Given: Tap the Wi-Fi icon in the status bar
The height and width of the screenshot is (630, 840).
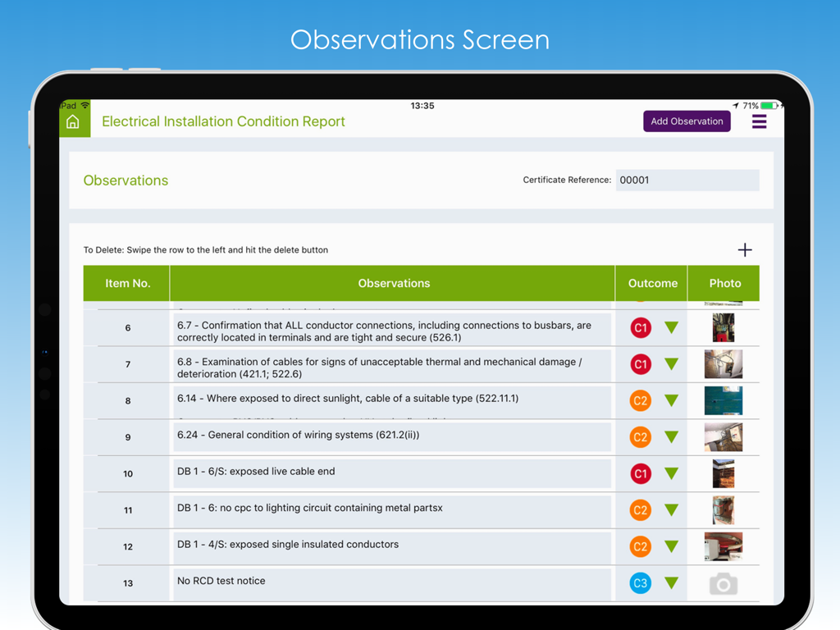Looking at the screenshot, I should 86,105.
